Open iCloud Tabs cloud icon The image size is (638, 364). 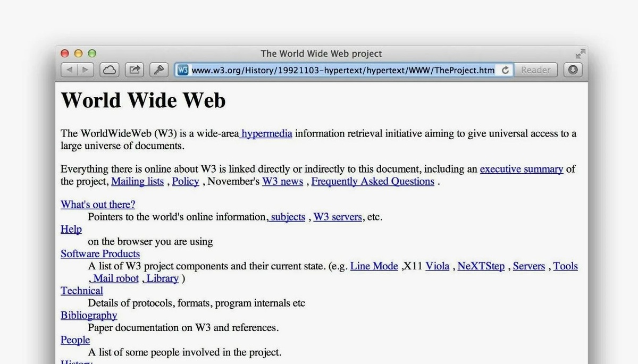(x=109, y=70)
